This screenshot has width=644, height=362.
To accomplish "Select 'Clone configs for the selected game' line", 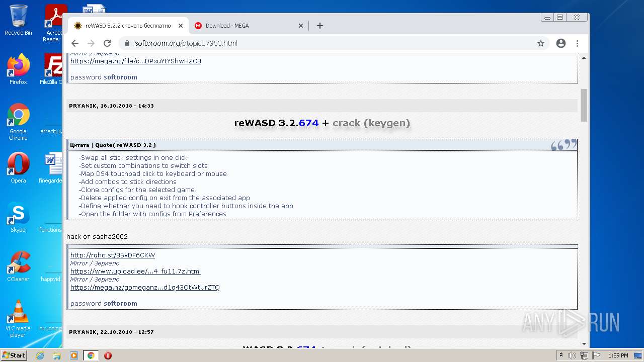I will tap(137, 190).
